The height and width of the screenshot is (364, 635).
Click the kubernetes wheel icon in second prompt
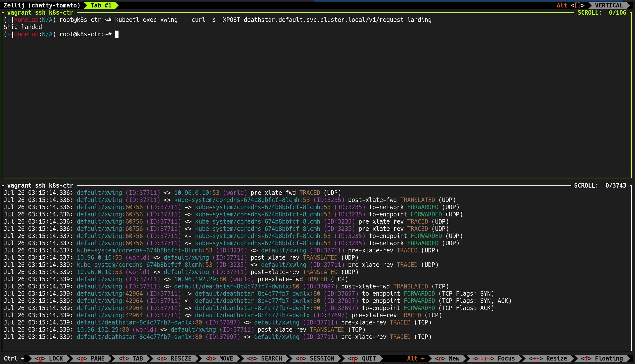(x=9, y=35)
